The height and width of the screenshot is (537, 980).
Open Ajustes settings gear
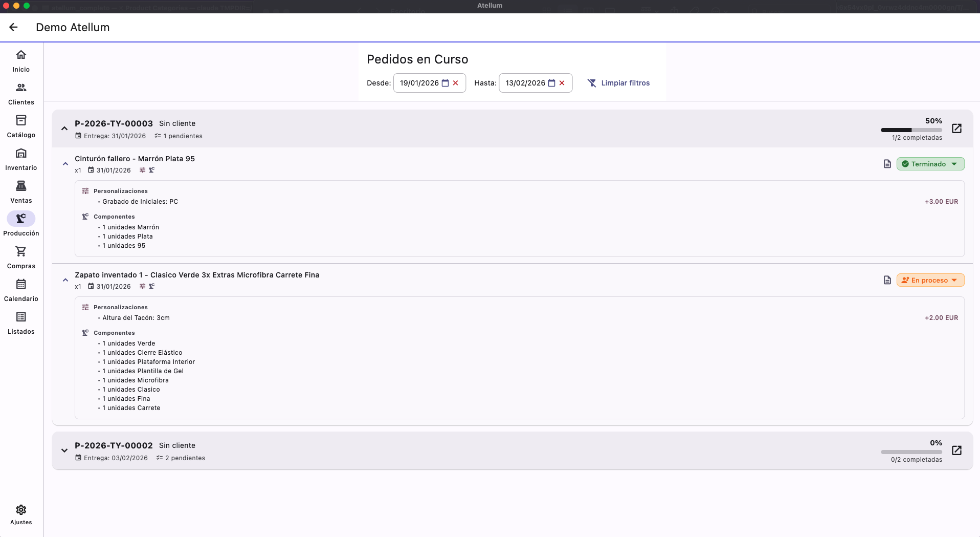coord(21,514)
